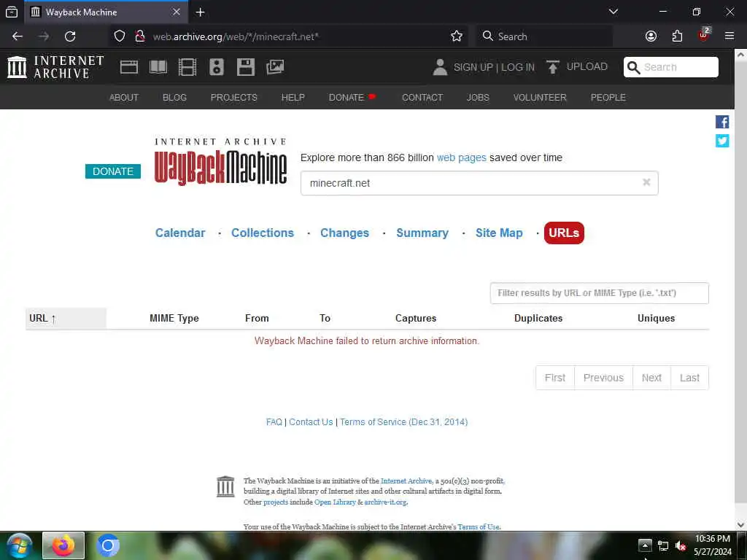Open the JOBS menu item

point(478,98)
